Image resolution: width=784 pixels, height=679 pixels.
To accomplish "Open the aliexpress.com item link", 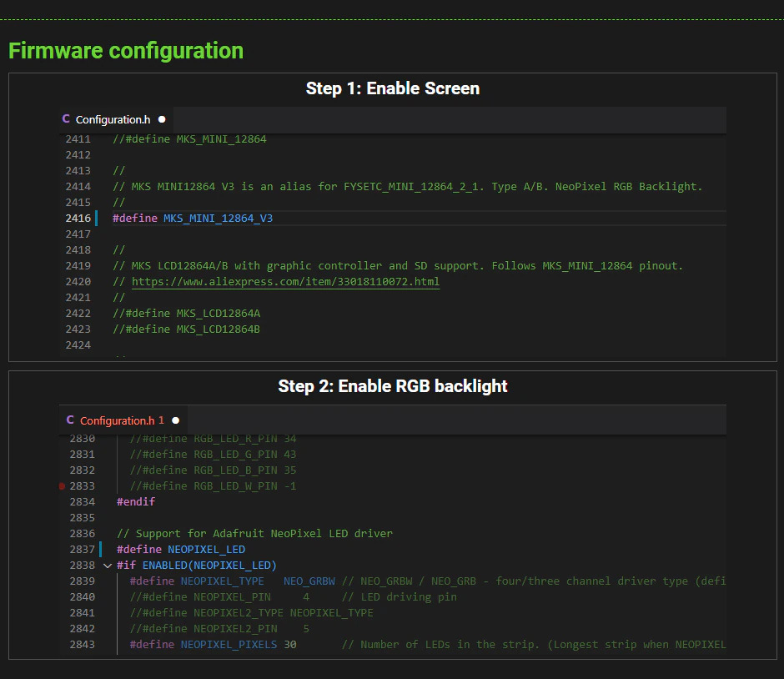I will [x=285, y=281].
